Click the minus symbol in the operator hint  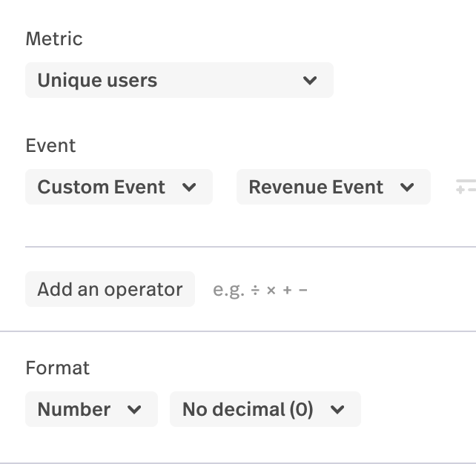303,290
